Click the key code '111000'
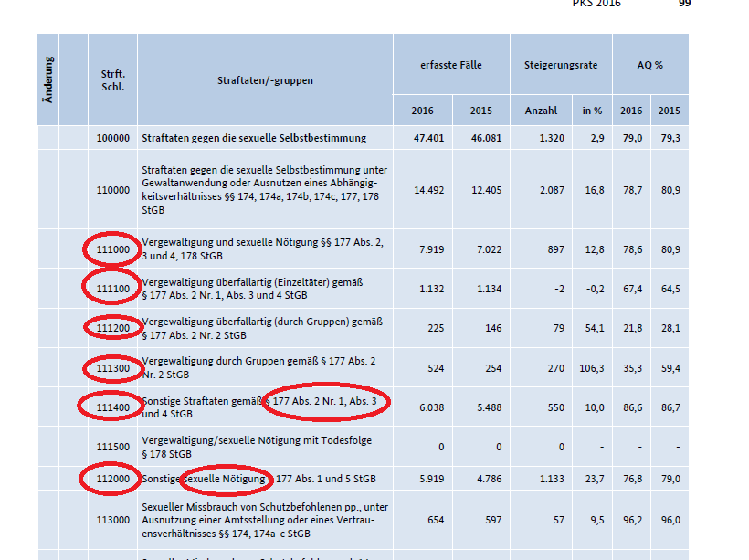Screen dimensions: 749x560 [x=112, y=249]
